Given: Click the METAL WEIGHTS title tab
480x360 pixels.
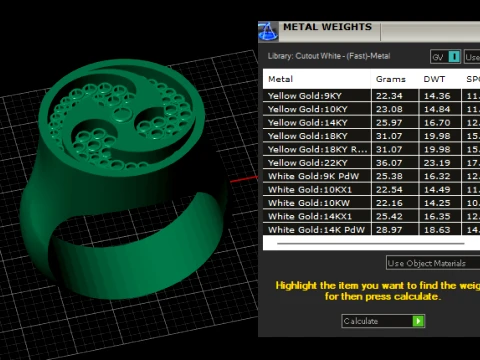Looking at the screenshot, I should tap(327, 27).
